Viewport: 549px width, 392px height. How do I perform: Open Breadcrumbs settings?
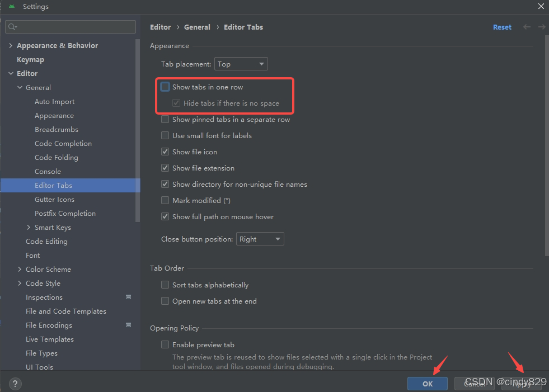(57, 130)
